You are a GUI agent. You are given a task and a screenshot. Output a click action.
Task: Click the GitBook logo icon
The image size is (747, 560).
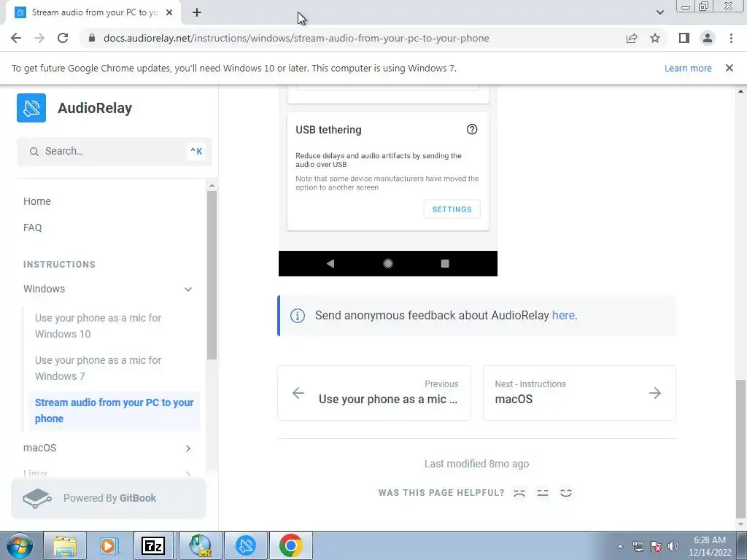click(37, 498)
